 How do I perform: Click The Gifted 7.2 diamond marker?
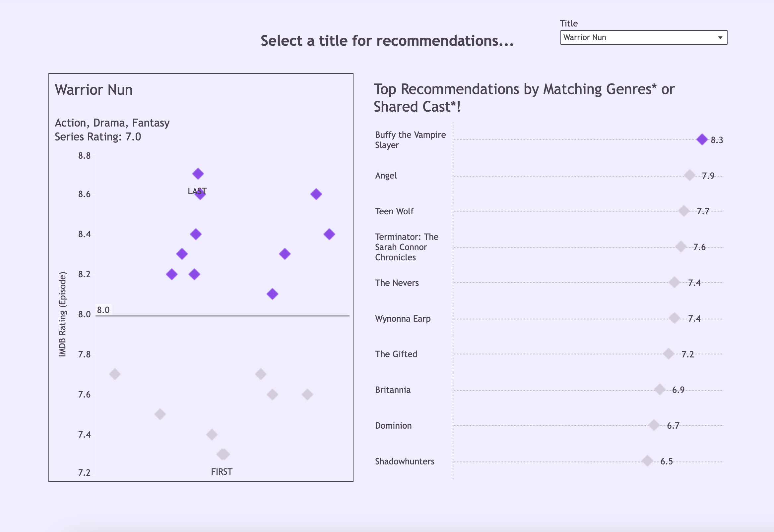click(x=668, y=354)
